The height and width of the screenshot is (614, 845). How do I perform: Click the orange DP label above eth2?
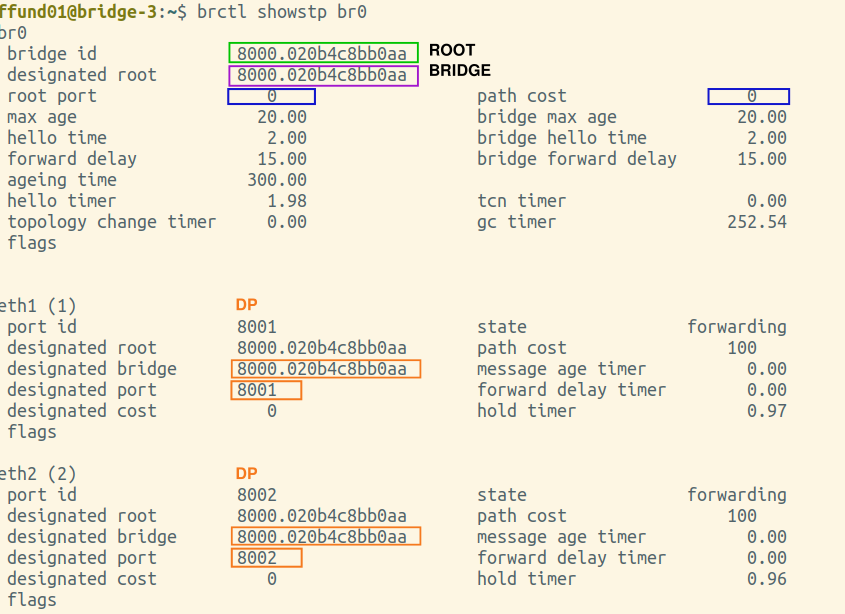point(246,473)
